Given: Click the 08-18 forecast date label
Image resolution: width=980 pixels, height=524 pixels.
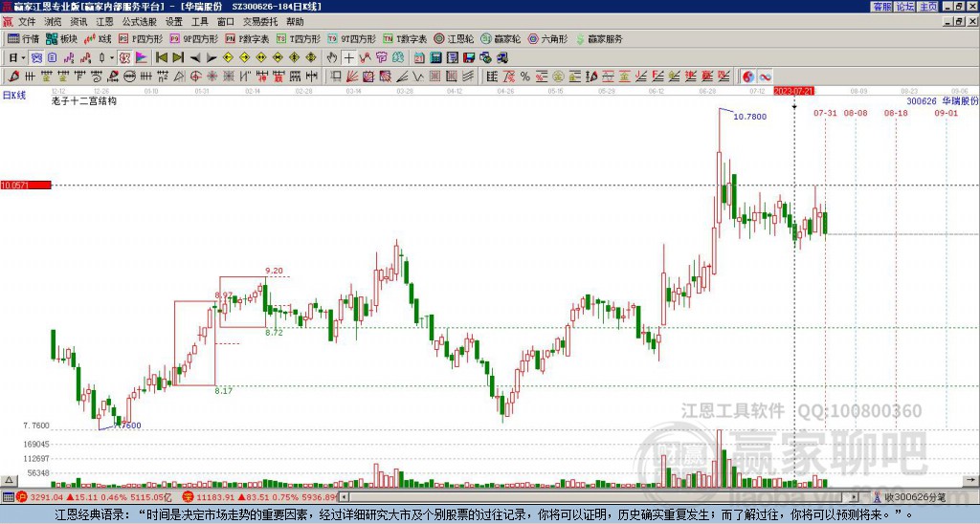Looking at the screenshot, I should tap(896, 113).
